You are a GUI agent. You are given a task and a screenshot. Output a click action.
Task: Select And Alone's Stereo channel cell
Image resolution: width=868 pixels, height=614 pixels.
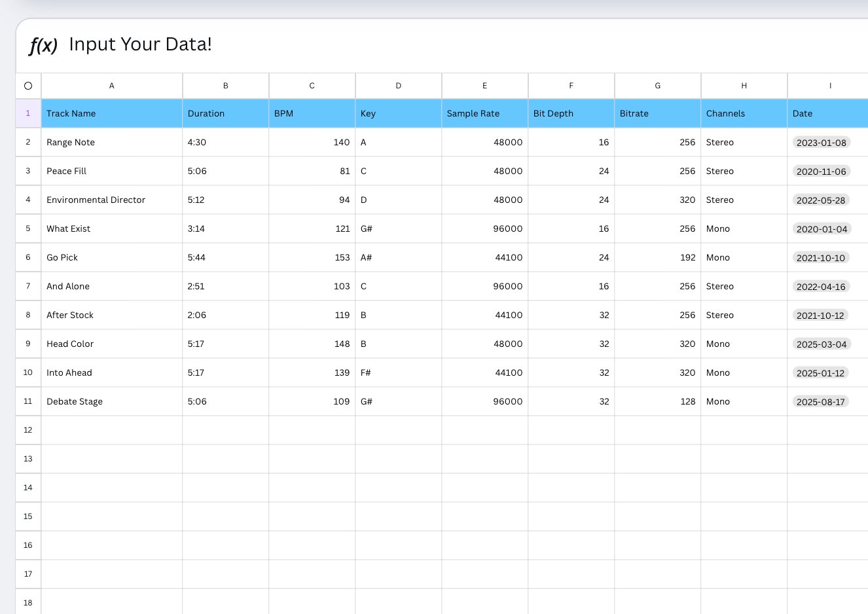744,286
